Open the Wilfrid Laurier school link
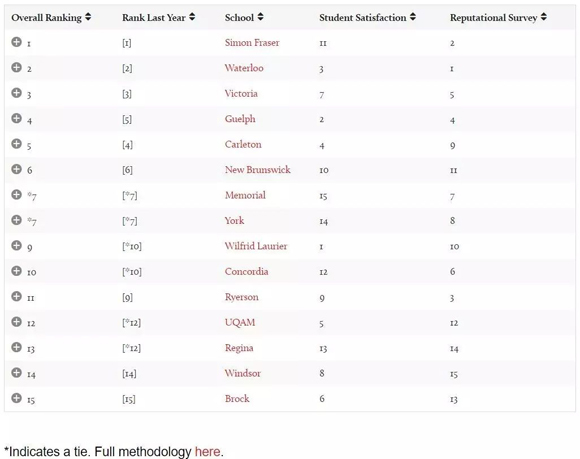This screenshot has height=459, width=580. [x=256, y=246]
